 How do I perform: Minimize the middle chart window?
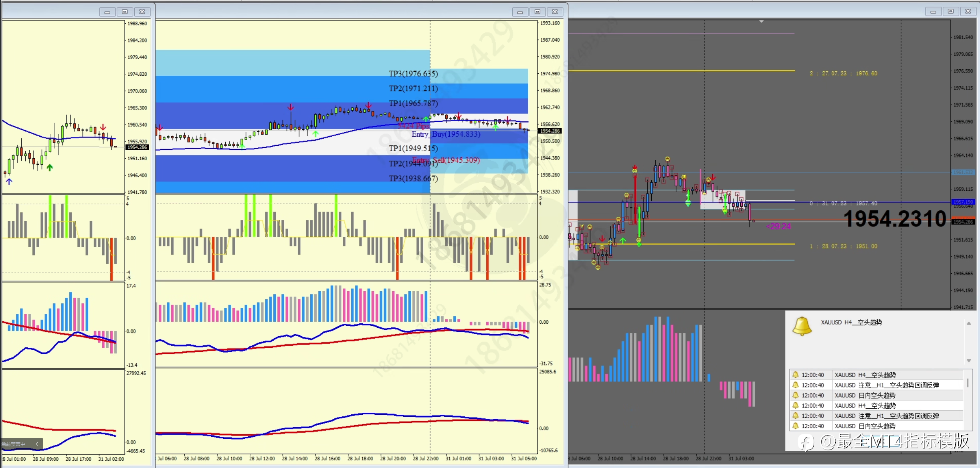click(x=520, y=12)
